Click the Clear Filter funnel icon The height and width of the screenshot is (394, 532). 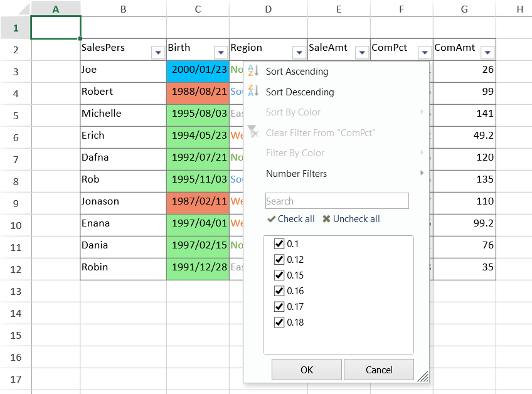coord(253,132)
